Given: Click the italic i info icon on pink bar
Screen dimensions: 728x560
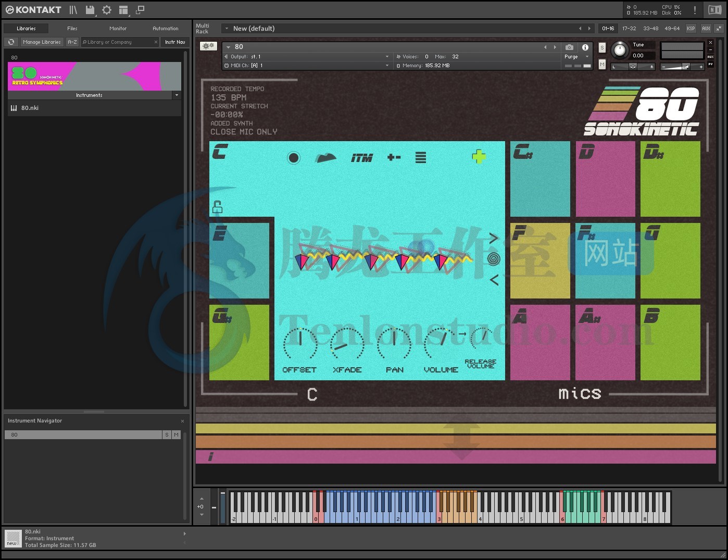Looking at the screenshot, I should point(211,457).
